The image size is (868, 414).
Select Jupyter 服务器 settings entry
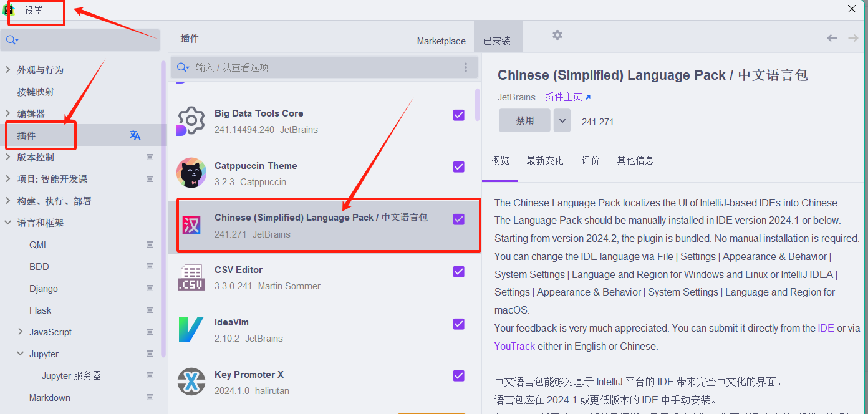click(72, 376)
